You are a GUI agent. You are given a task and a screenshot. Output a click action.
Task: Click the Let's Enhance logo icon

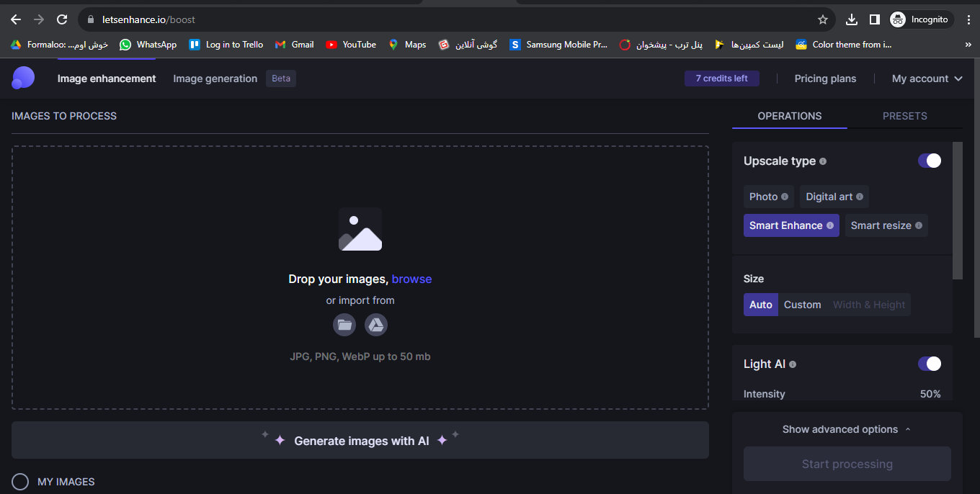[23, 78]
